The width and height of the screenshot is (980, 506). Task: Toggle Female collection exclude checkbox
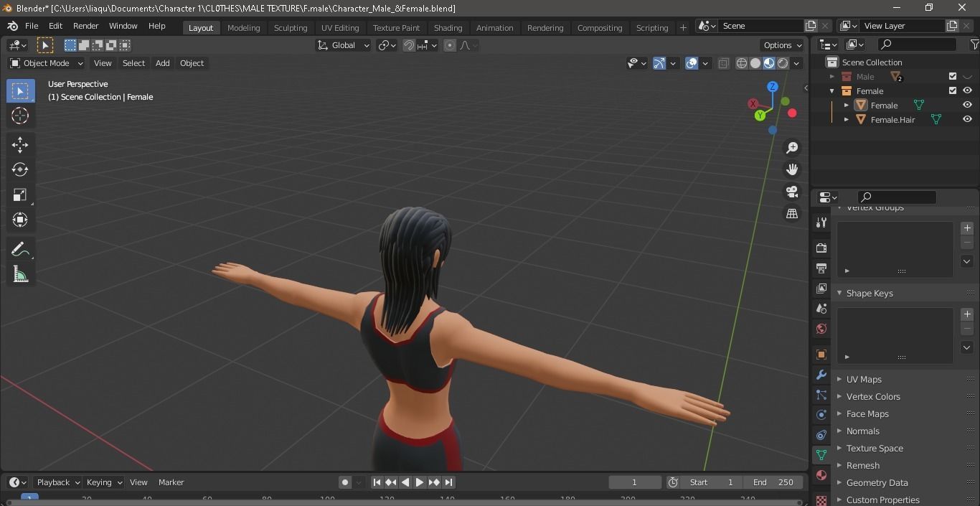click(x=953, y=90)
